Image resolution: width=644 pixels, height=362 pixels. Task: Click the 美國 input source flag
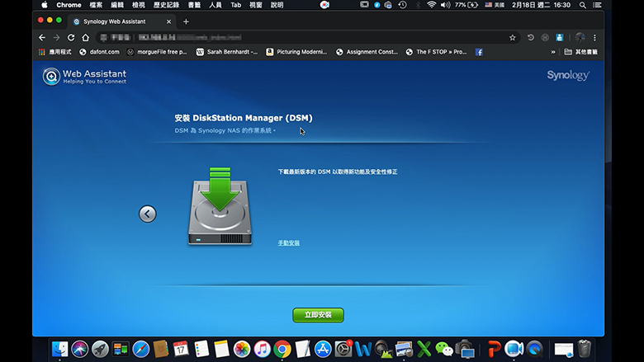click(495, 5)
